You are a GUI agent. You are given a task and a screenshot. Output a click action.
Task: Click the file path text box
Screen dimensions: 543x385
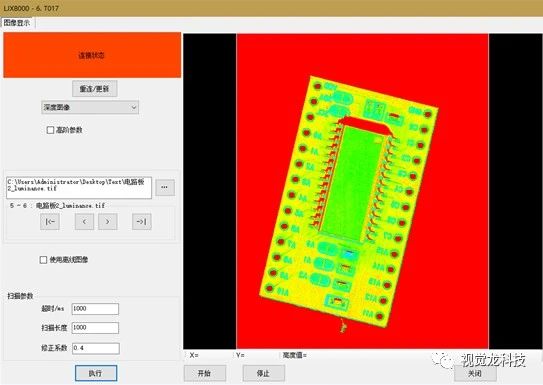click(79, 188)
